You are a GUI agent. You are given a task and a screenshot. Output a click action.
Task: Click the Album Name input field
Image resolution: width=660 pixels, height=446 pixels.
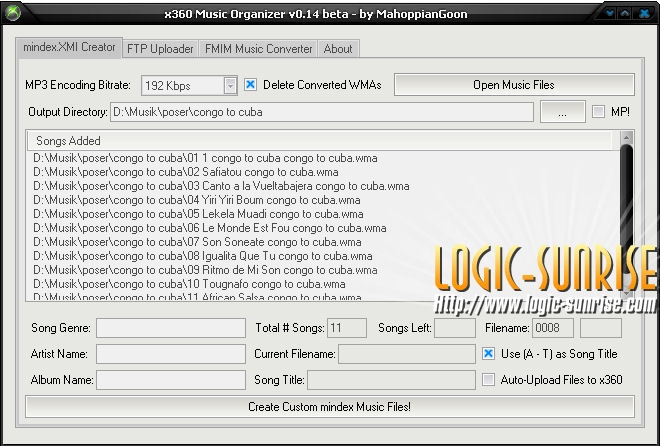click(x=171, y=380)
